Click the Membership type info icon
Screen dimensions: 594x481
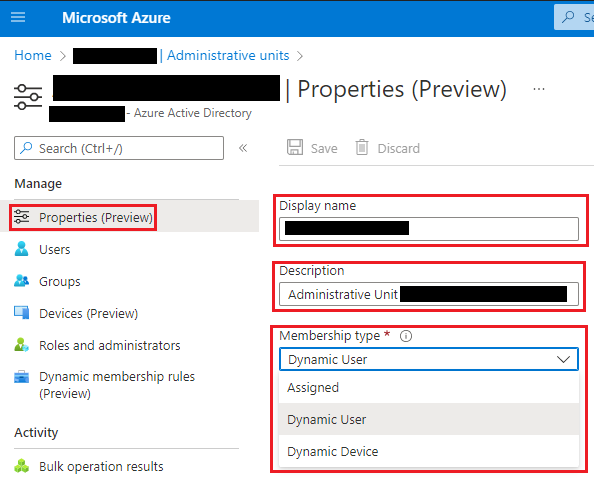406,336
